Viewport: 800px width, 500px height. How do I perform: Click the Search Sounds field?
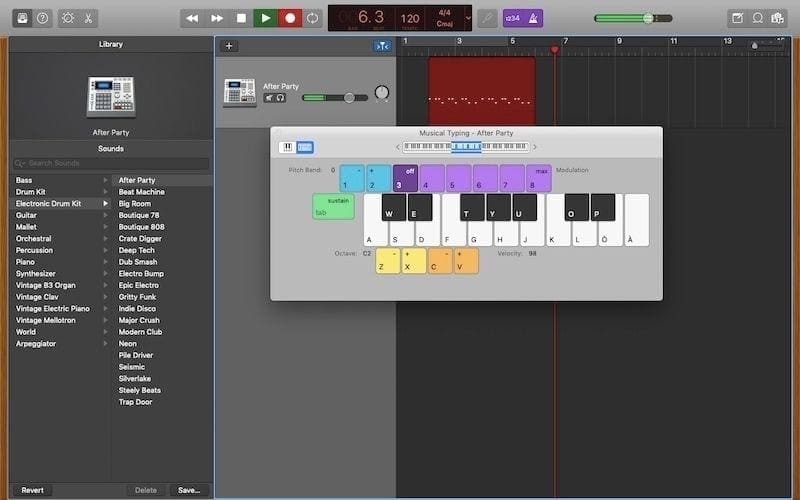coord(111,163)
